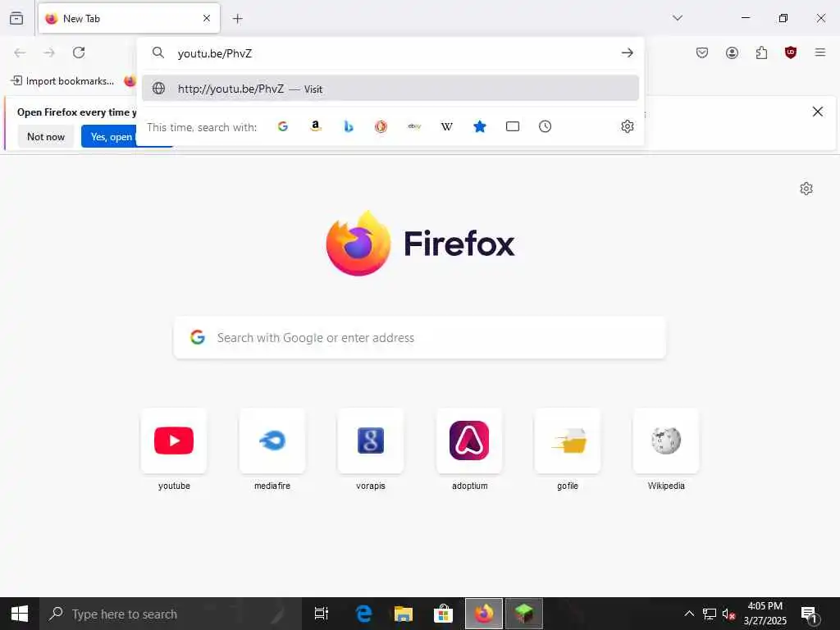Select the New Tab tab
This screenshot has height=630, width=840.
129,19
